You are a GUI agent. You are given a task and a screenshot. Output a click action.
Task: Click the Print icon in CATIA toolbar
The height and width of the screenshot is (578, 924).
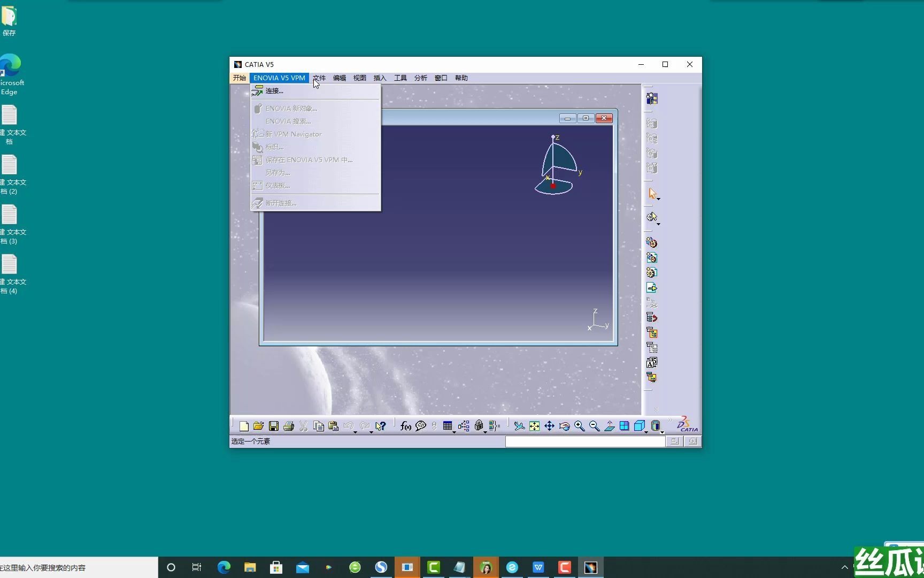tap(289, 426)
